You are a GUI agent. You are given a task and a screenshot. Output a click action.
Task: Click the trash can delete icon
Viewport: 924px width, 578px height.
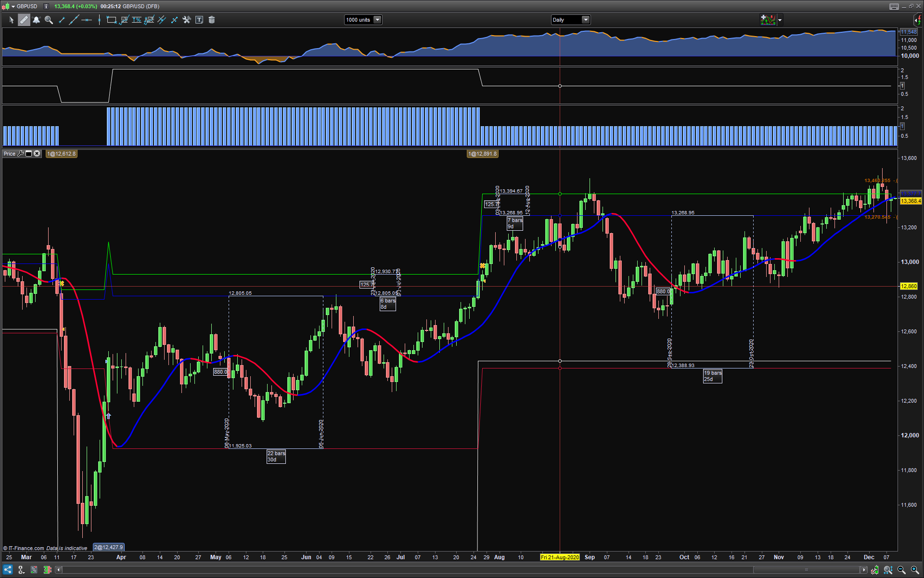click(x=212, y=20)
